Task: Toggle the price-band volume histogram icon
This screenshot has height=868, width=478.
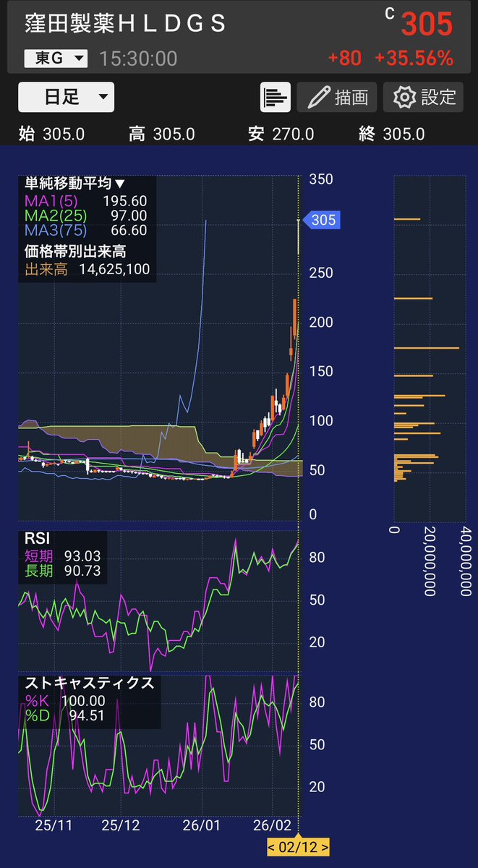Action: pos(276,97)
